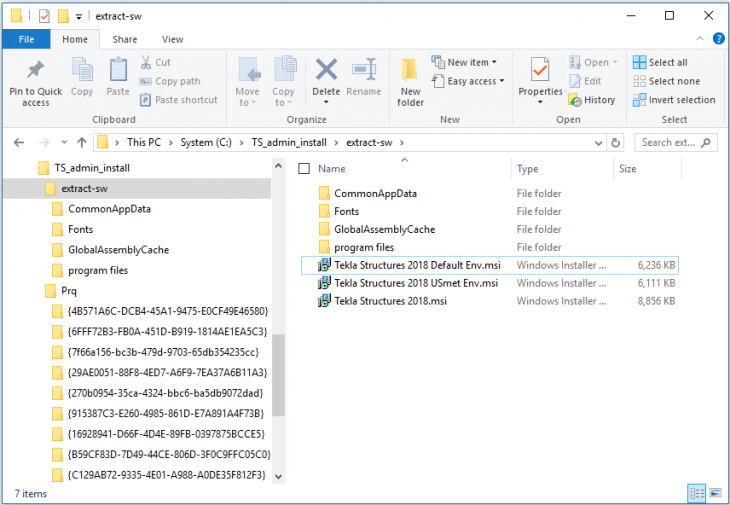Click the Properties icon
This screenshot has width=730, height=505.
540,69
